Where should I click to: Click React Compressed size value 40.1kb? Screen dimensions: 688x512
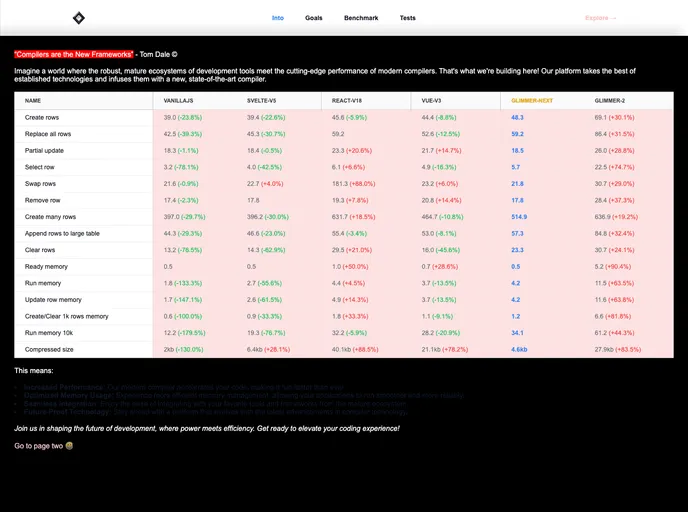pyautogui.click(x=341, y=350)
